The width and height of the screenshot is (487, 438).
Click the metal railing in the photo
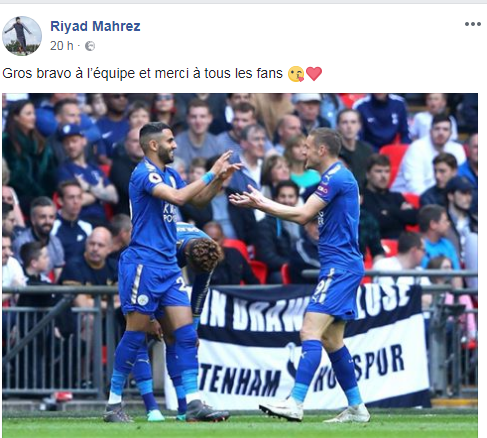(x=57, y=340)
